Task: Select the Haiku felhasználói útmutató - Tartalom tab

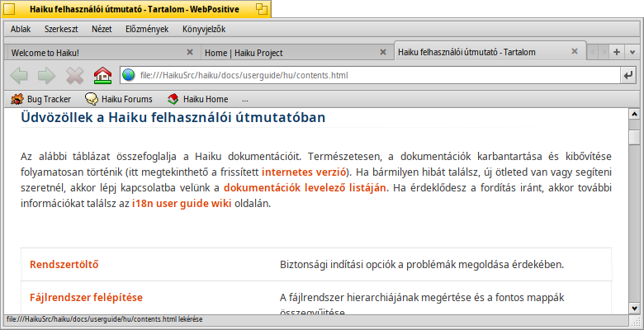Action: point(490,51)
